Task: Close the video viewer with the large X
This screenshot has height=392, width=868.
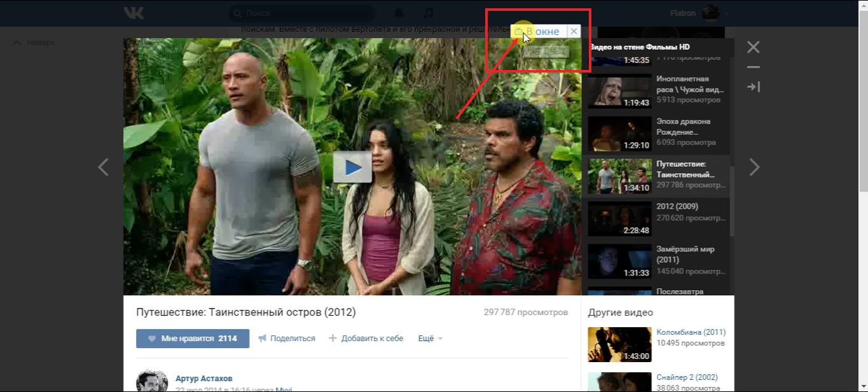Action: (754, 47)
